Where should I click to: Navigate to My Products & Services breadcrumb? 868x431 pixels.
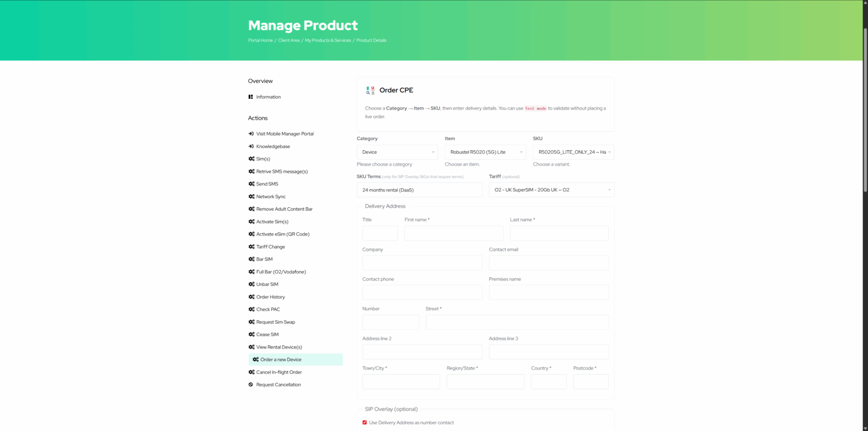328,40
